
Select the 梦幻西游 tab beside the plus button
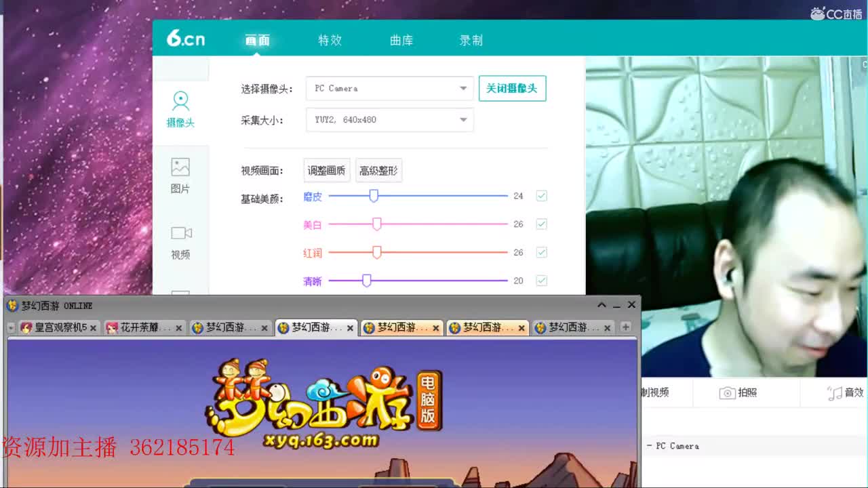572,328
